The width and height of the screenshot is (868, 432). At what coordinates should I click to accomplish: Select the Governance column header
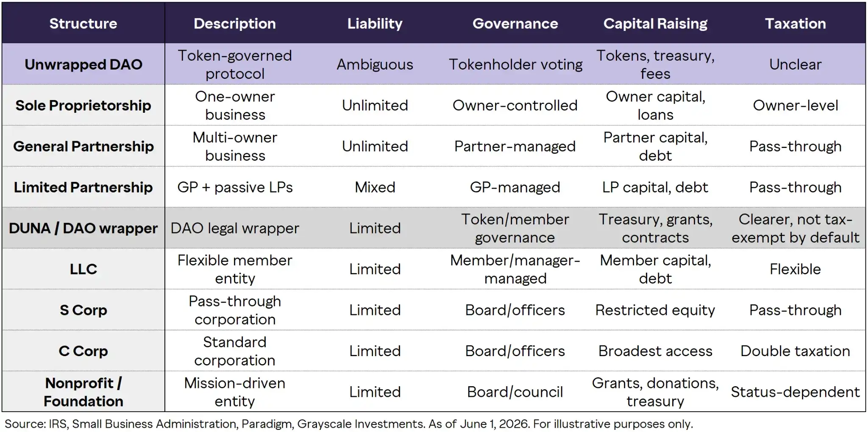click(x=515, y=23)
